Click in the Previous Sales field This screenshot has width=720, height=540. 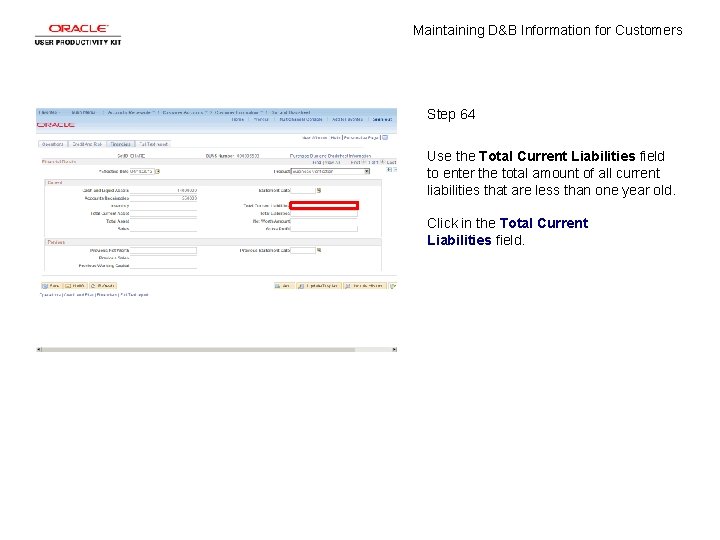pyautogui.click(x=163, y=258)
